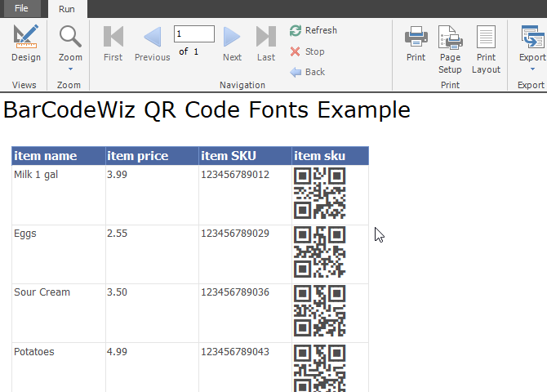Click the report title 'BarCodeWiz QR Code Fonts Example'
The width and height of the screenshot is (547, 392).
(207, 110)
